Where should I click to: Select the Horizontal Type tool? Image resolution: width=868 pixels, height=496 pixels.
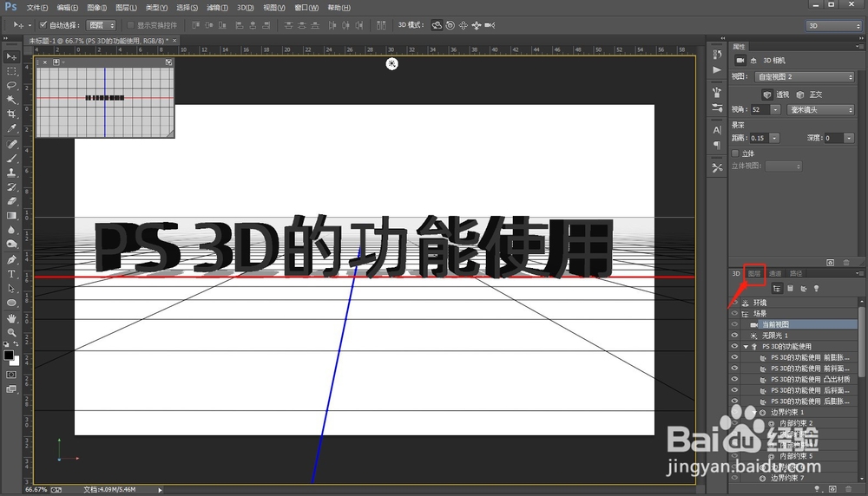[11, 274]
